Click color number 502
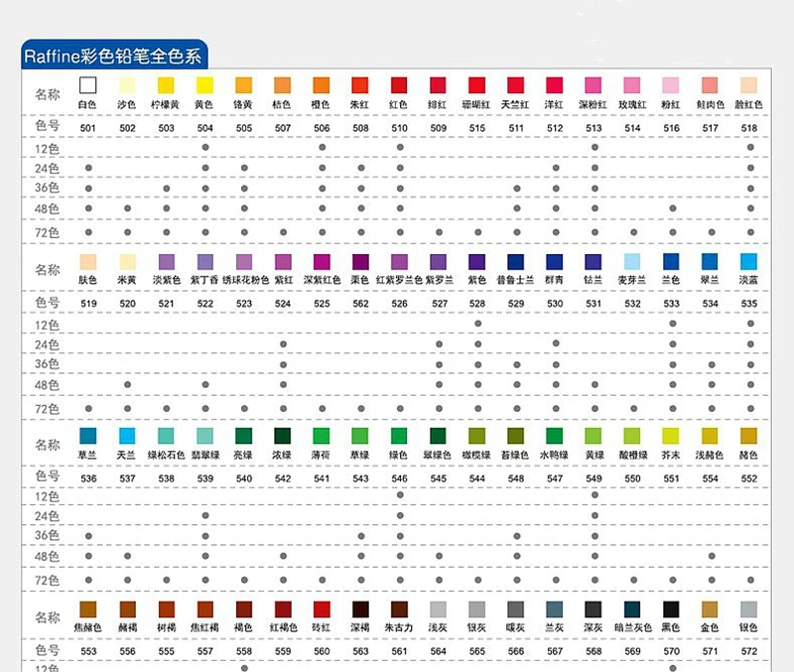Screen dimensions: 794x672 (127, 128)
